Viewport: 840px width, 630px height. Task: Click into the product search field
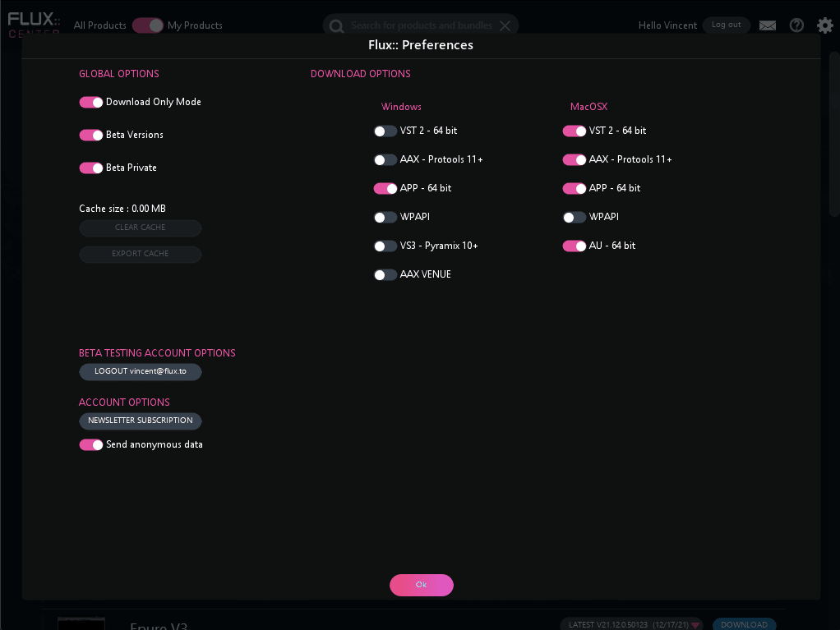pyautogui.click(x=421, y=25)
